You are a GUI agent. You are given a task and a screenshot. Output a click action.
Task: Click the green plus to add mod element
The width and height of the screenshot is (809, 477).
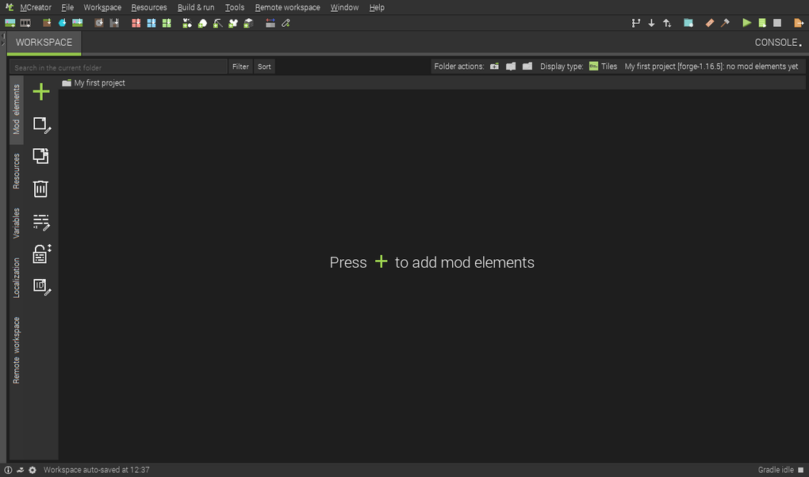pyautogui.click(x=41, y=92)
